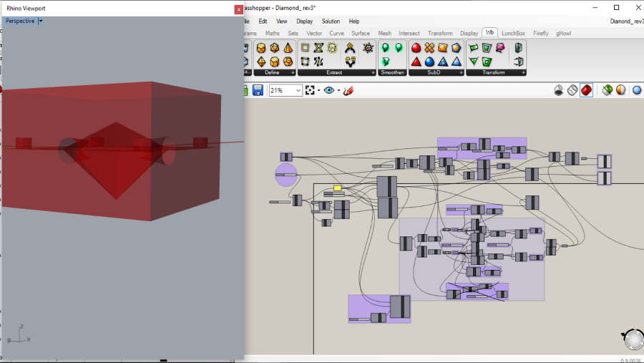This screenshot has width=644, height=363.
Task: Choose the orange prism cylinder icon in Define
Action: [274, 62]
